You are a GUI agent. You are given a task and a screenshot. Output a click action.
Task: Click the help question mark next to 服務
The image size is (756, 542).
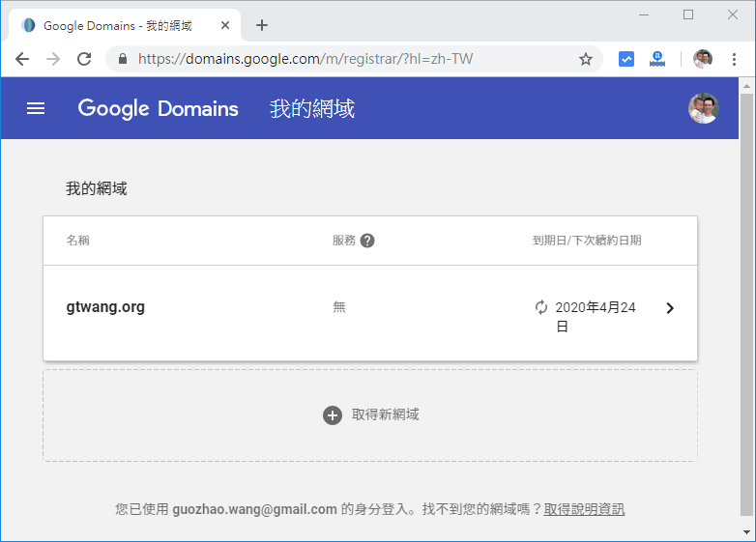[x=367, y=241]
